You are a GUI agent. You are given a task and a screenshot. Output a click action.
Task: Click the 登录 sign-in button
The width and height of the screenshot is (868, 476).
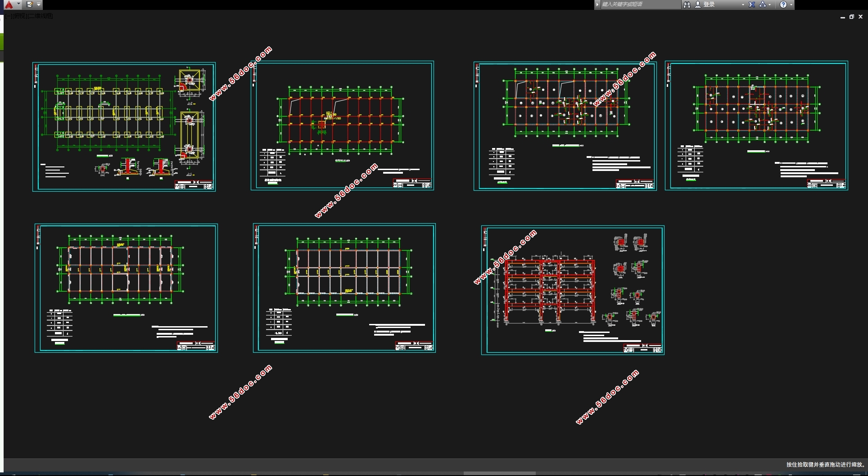(709, 4)
